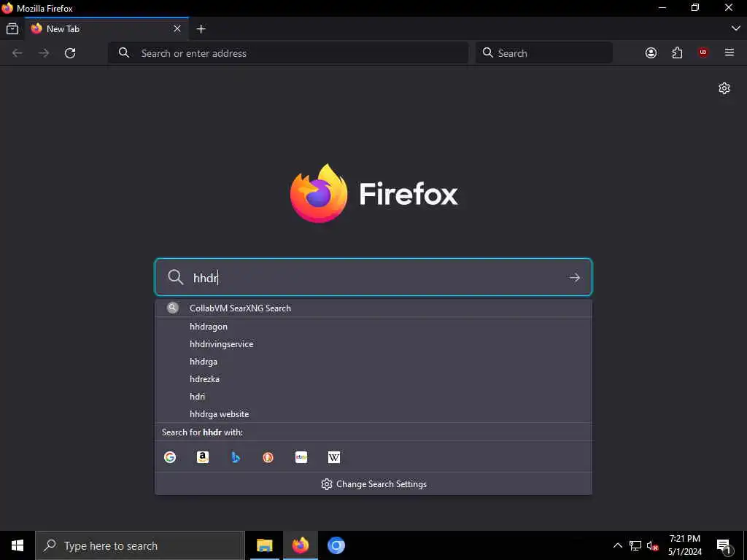Viewport: 747px width, 560px height.
Task: Expand the list all tabs chevron
Action: [735, 28]
